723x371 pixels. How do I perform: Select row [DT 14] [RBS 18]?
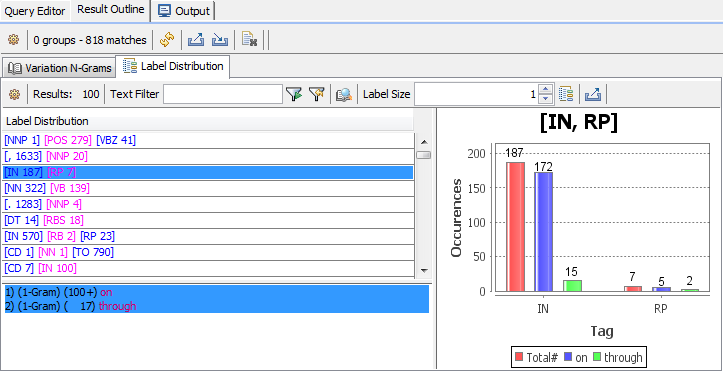[208, 220]
